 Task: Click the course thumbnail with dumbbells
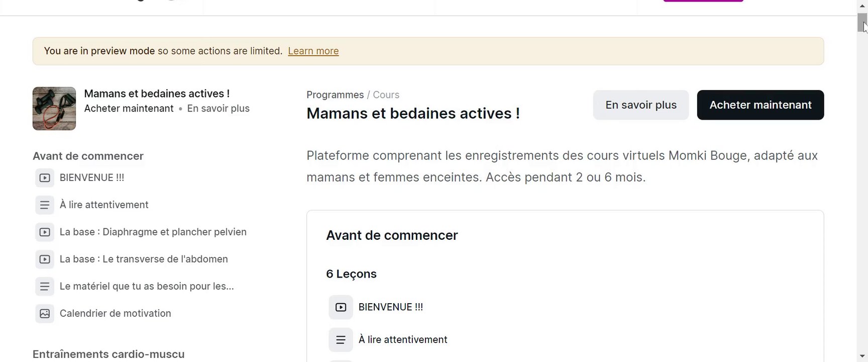pyautogui.click(x=54, y=109)
